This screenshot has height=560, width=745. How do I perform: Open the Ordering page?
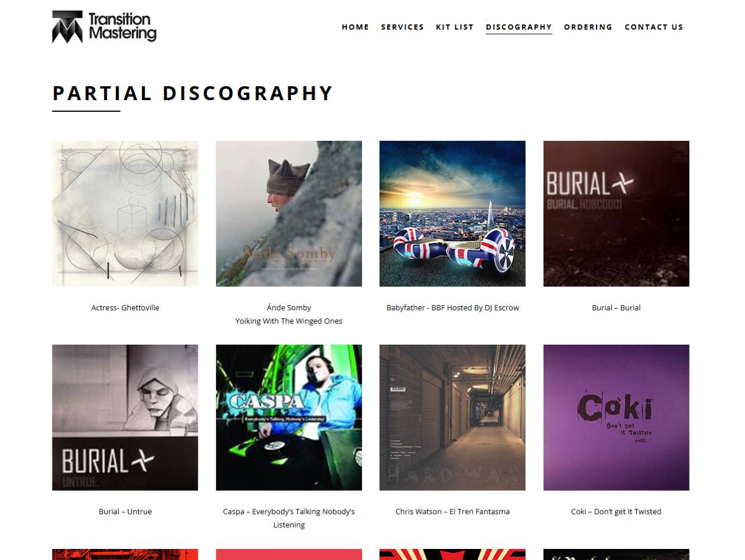tap(588, 27)
